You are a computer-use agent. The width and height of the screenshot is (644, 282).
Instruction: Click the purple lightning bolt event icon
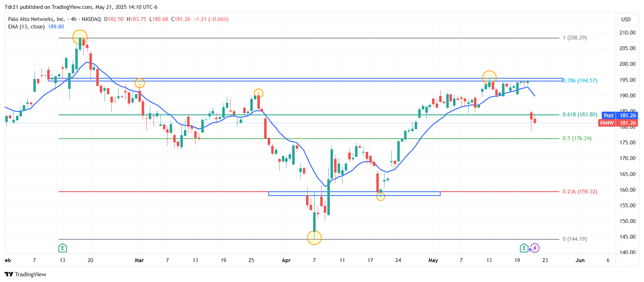coord(535,248)
